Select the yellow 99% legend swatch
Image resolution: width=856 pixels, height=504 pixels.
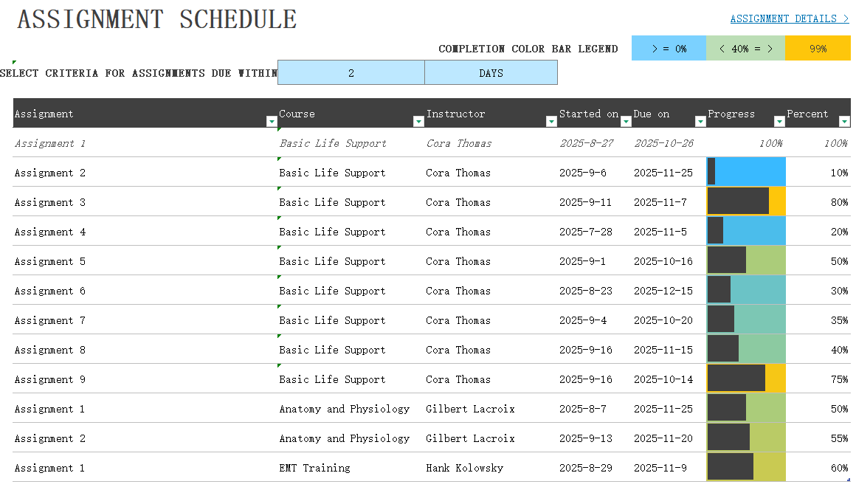818,48
